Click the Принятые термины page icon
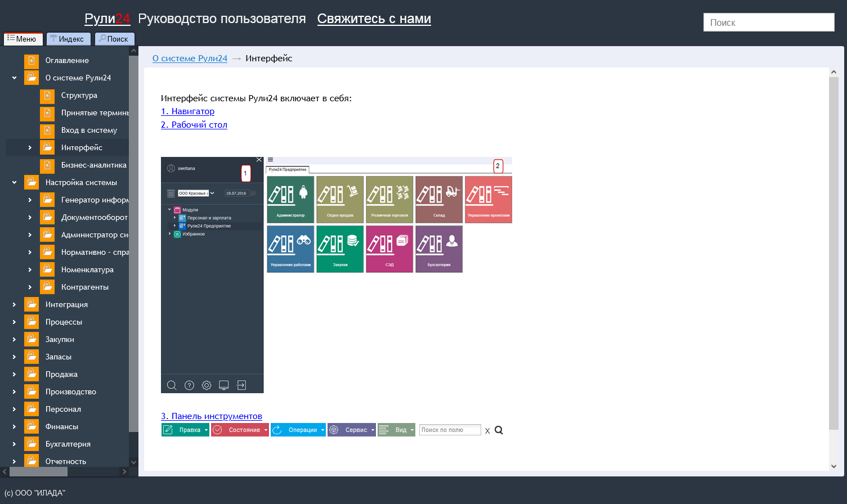 click(x=47, y=112)
